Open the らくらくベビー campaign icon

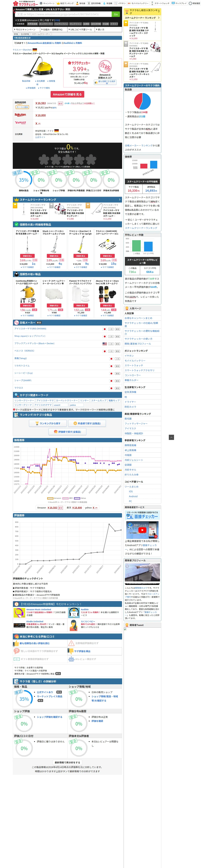(x=74, y=625)
